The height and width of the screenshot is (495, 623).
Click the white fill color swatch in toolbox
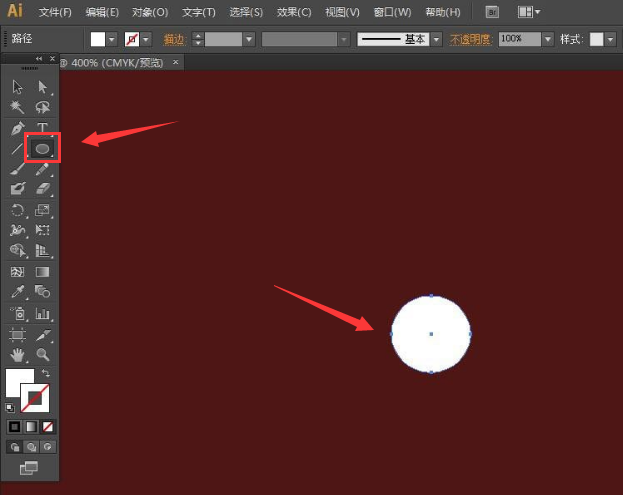pyautogui.click(x=19, y=382)
